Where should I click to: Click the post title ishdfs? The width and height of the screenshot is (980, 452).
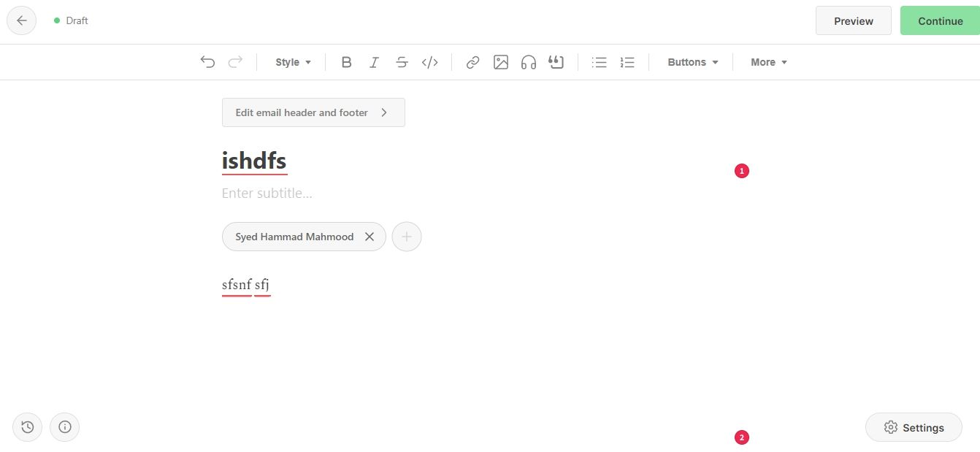tap(254, 160)
